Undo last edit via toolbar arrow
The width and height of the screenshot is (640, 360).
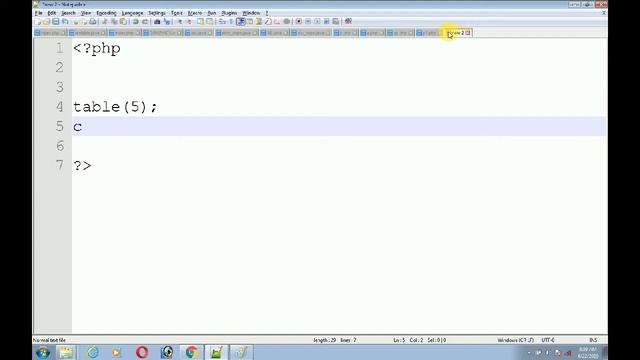135,21
